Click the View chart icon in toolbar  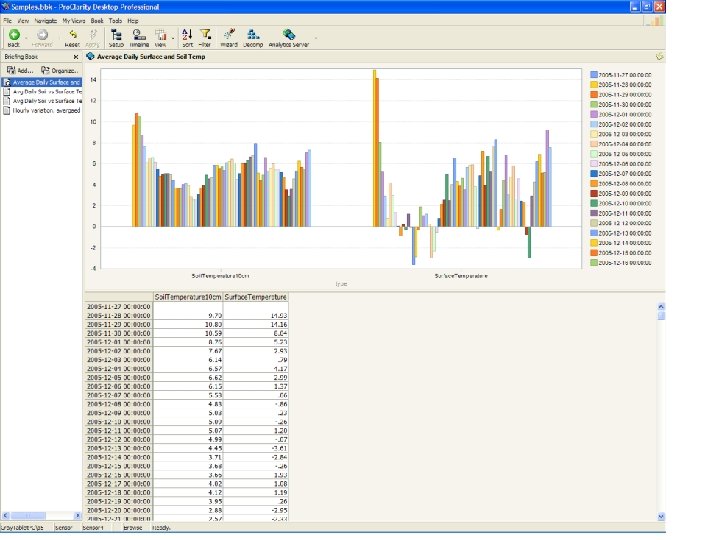point(161,36)
